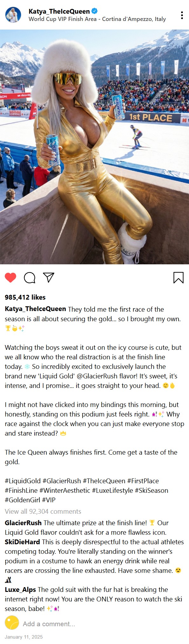189x644 pixels.
Task: Open the comment bubble icon
Action: (30, 277)
